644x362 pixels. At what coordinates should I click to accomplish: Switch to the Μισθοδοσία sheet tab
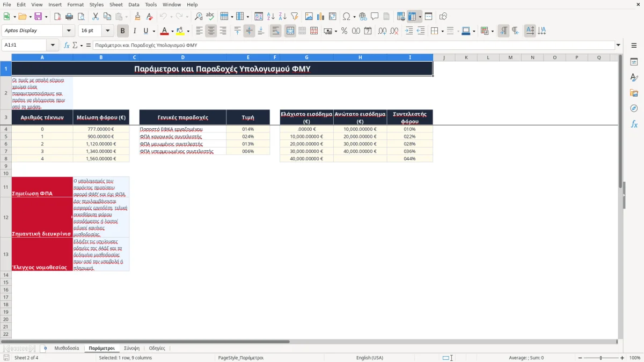coord(67,348)
